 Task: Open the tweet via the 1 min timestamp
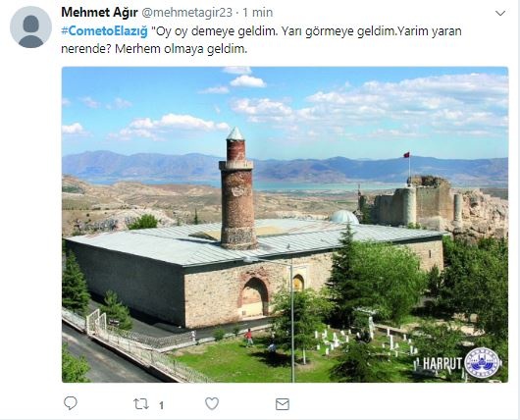tap(258, 13)
